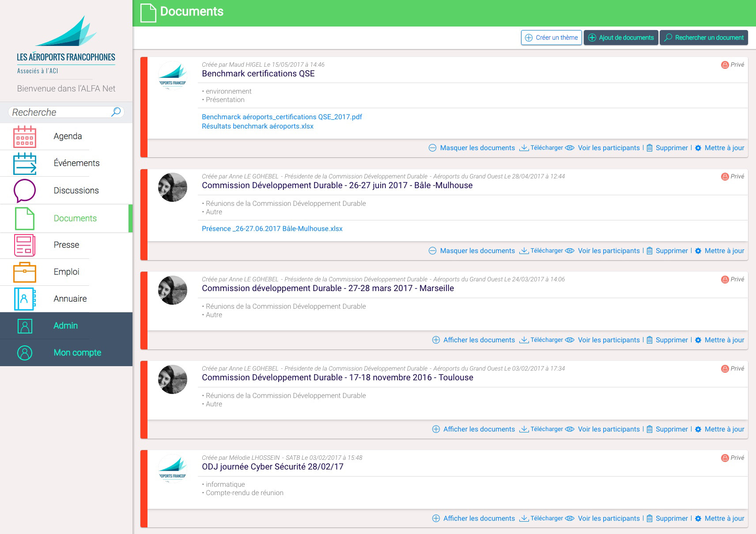Screen dimensions: 756x534
Task: Click Voir les participants on Marseille commission
Action: [609, 340]
